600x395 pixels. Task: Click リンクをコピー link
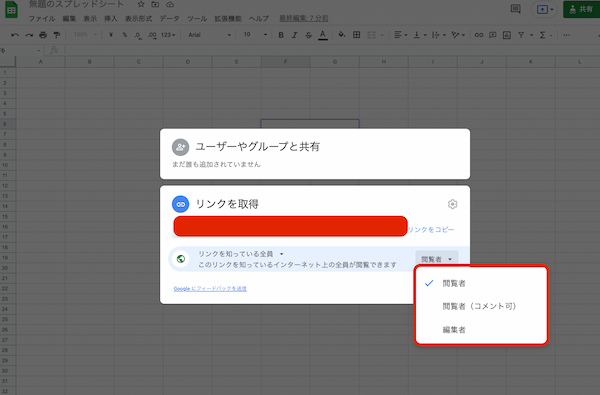tap(431, 229)
